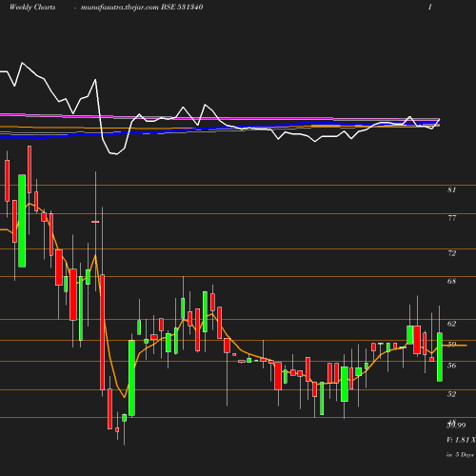Click the price axis label 56
476x476 pixels.
click(451, 366)
